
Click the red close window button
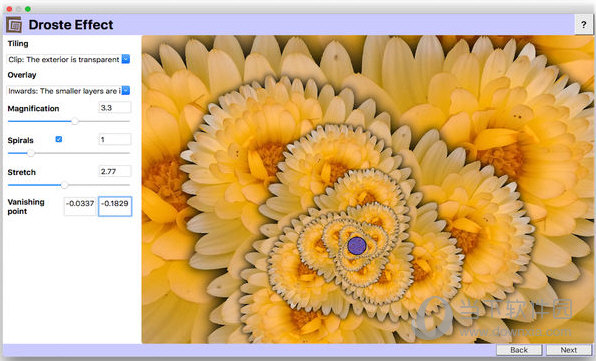coord(10,9)
